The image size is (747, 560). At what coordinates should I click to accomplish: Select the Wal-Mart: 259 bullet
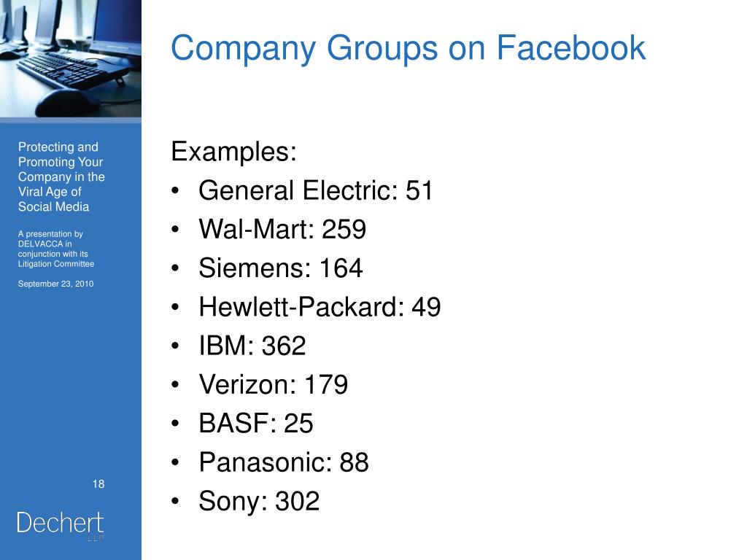282,229
